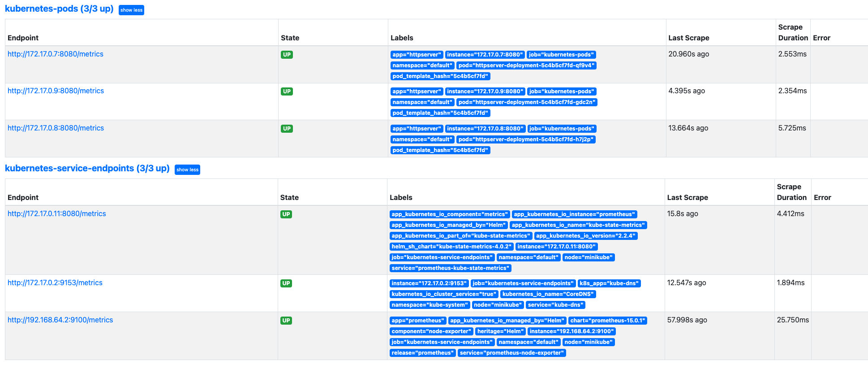The height and width of the screenshot is (365, 868).
Task: Collapse kubernetes-pods with show less button
Action: (x=131, y=10)
